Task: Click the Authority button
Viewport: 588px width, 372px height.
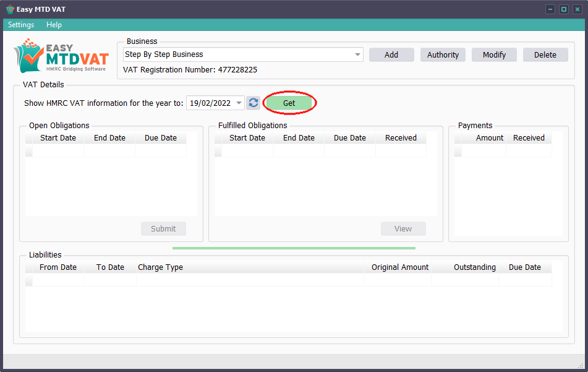Action: (443, 55)
